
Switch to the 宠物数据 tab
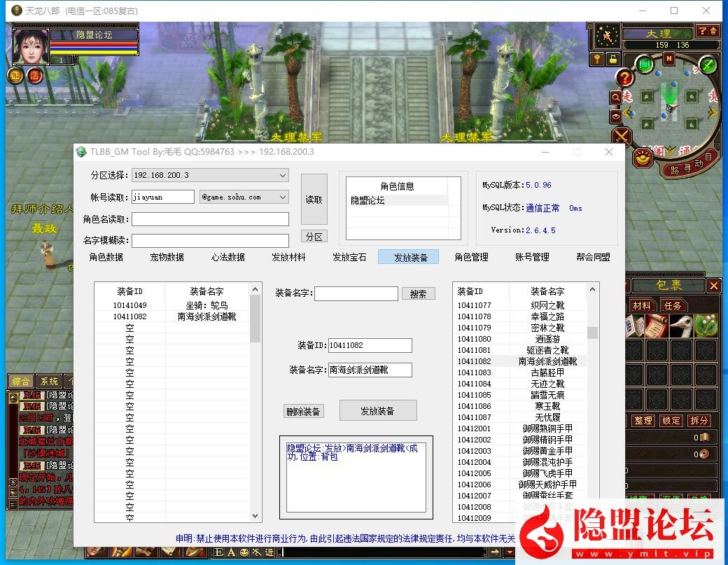(167, 257)
